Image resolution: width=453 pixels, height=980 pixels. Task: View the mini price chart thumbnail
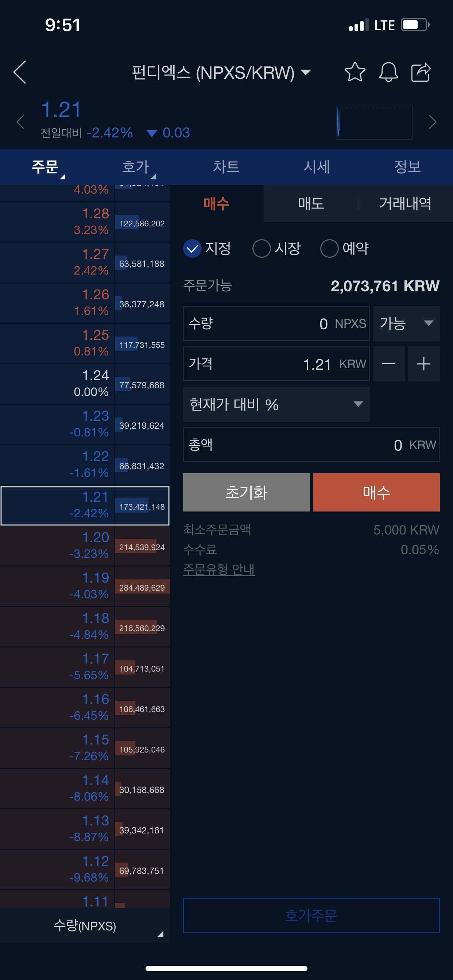(374, 122)
